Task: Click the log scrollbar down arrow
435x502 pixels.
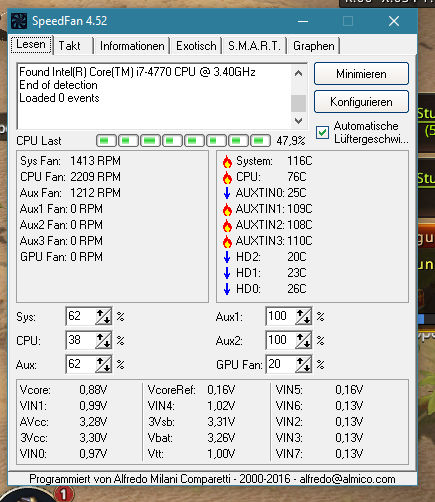Action: 298,120
